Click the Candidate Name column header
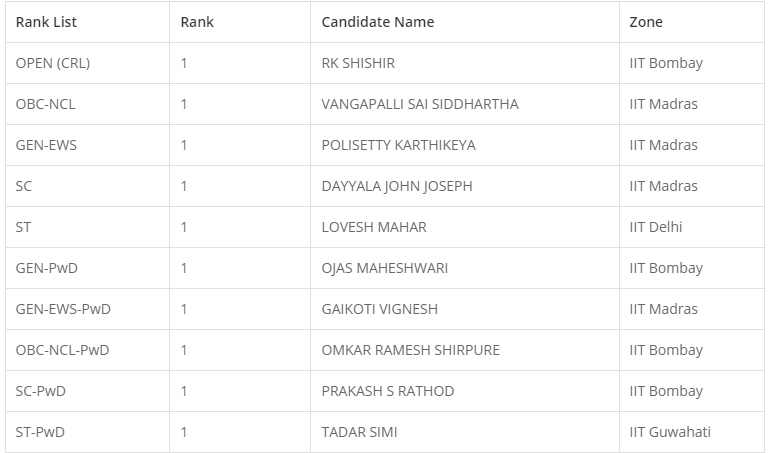The width and height of the screenshot is (769, 453). 377,22
